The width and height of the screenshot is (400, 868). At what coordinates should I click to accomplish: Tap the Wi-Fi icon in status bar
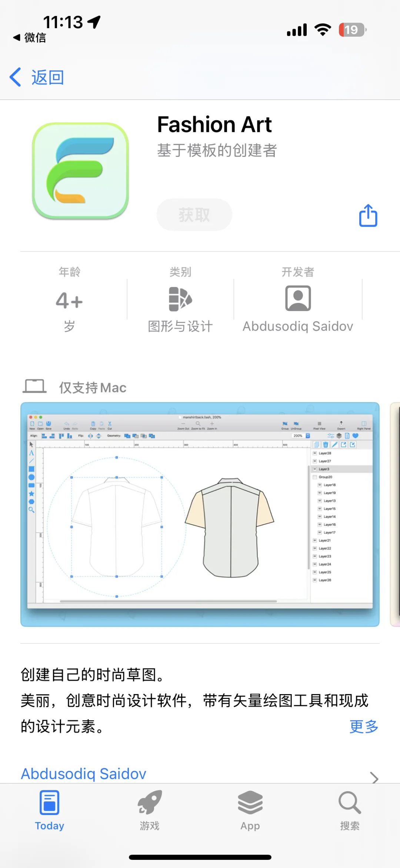[323, 30]
